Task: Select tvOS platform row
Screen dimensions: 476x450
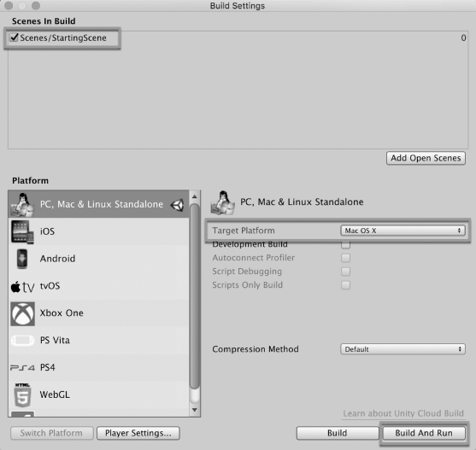Action: (98, 286)
